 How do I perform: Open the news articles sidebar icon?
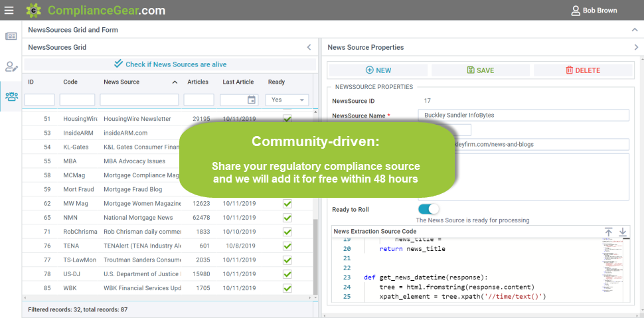click(11, 36)
